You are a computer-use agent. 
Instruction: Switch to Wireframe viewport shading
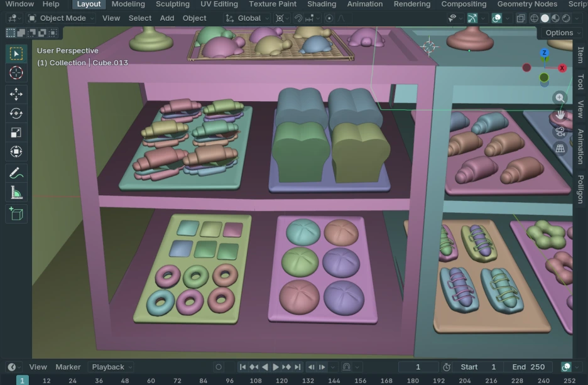click(535, 18)
